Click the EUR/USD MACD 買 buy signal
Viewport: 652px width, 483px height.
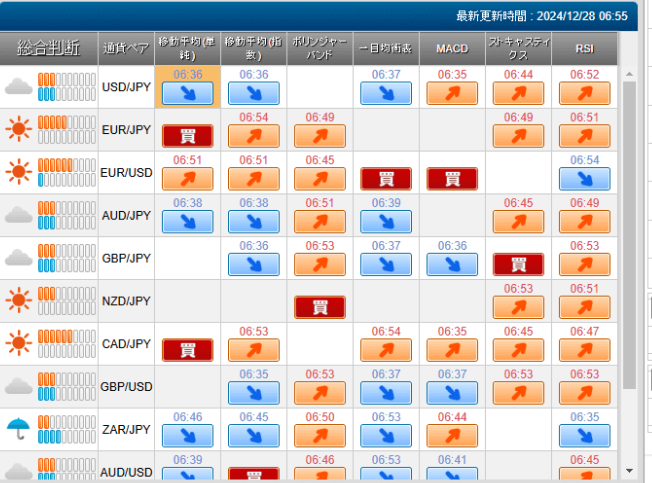point(452,179)
